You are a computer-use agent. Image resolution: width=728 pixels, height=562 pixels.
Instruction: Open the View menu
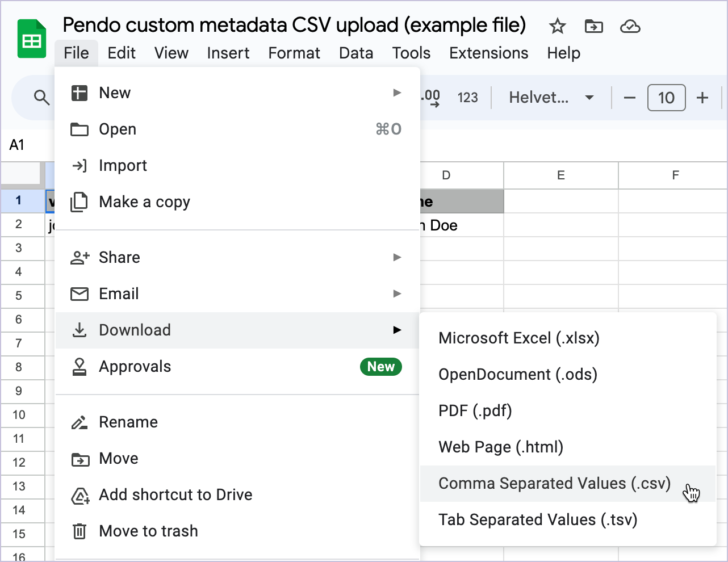[x=171, y=53]
